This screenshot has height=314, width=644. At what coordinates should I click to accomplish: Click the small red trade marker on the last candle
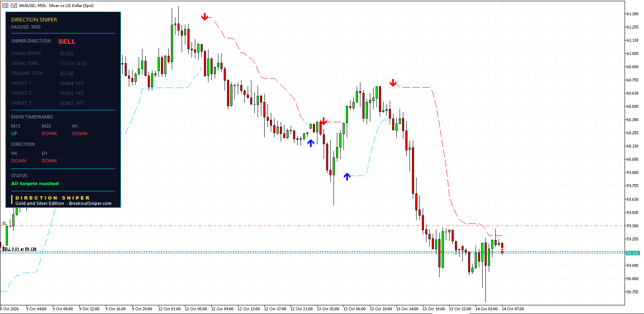click(502, 250)
